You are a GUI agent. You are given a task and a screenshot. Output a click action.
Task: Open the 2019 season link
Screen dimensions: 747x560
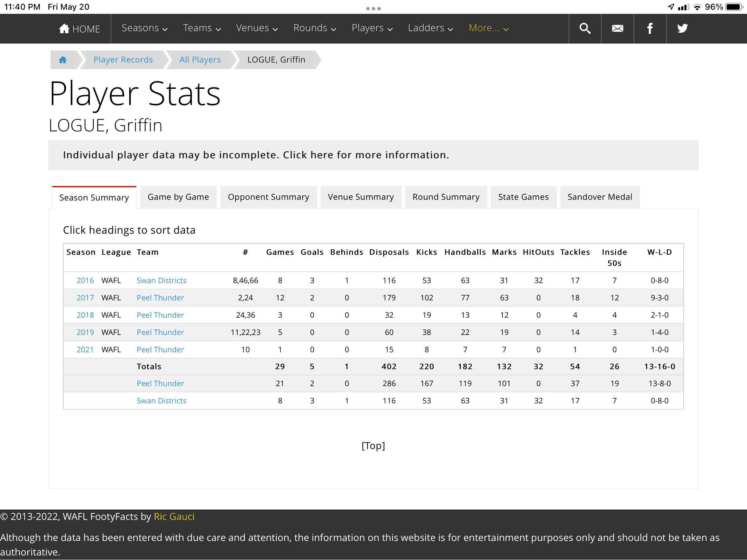coord(85,332)
